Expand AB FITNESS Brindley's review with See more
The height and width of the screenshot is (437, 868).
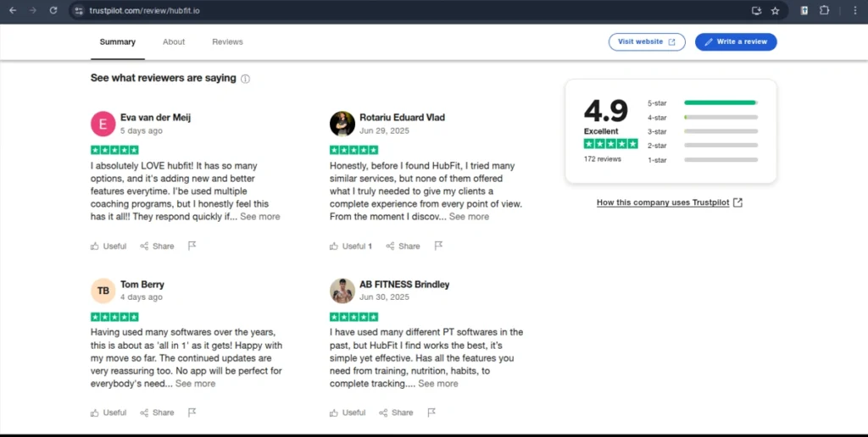(x=438, y=384)
